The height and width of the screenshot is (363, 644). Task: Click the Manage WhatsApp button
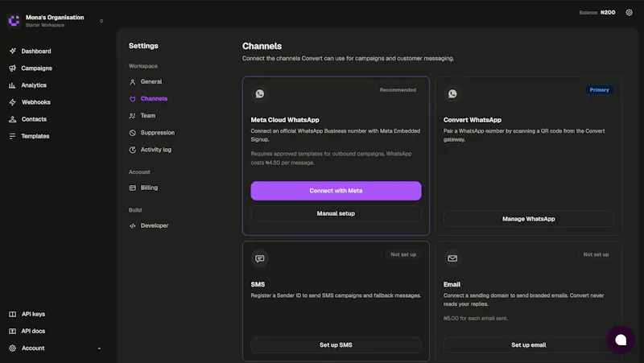(529, 219)
